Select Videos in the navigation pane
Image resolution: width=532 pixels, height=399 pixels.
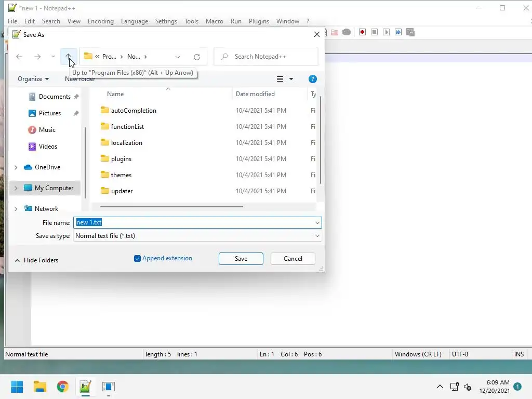(48, 147)
